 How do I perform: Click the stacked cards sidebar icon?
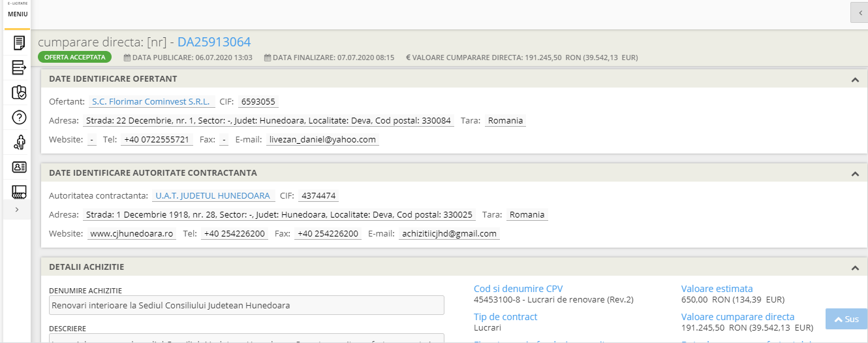tap(19, 191)
